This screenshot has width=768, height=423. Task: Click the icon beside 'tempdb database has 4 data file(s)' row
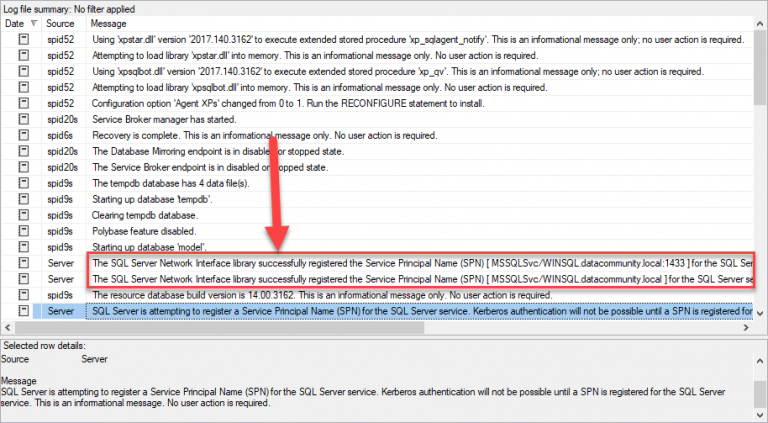click(x=24, y=183)
